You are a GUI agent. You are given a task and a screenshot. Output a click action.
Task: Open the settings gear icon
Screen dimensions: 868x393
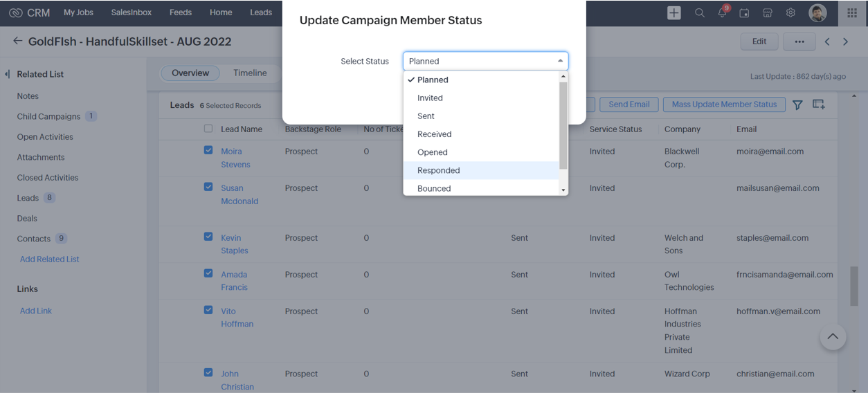(x=790, y=12)
